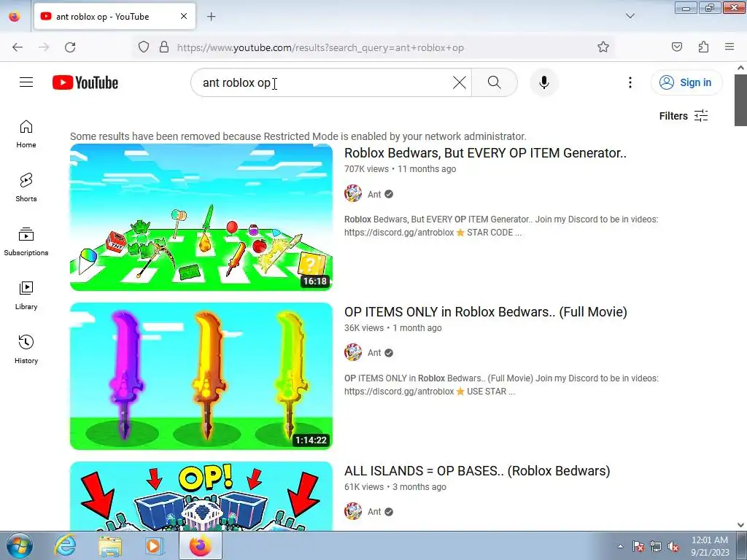The width and height of the screenshot is (747, 560).
Task: Click Ant channel name under first video
Action: [x=374, y=194]
